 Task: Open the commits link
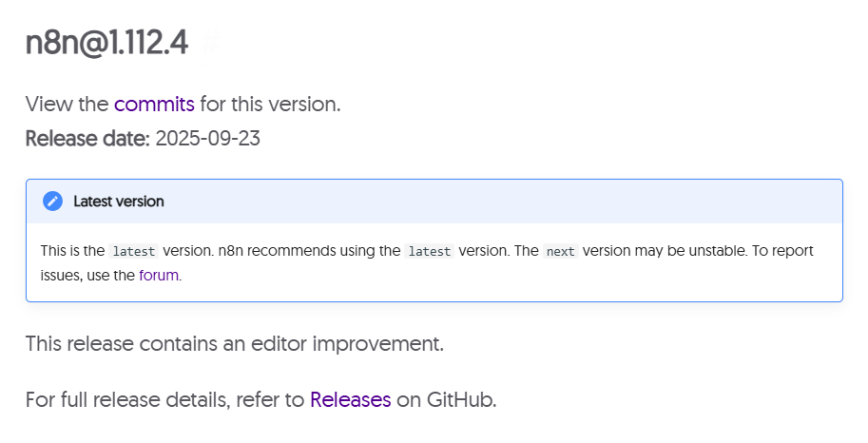tap(154, 104)
